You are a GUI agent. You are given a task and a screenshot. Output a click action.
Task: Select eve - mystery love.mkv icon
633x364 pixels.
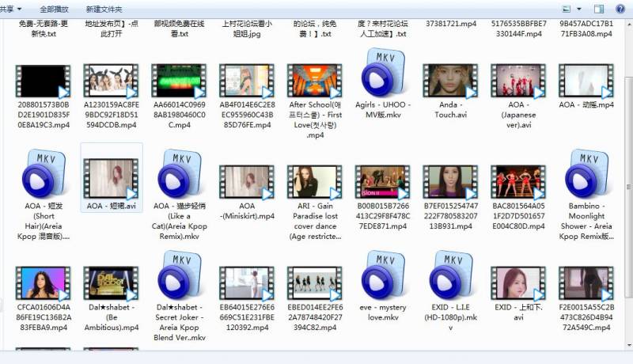(382, 275)
